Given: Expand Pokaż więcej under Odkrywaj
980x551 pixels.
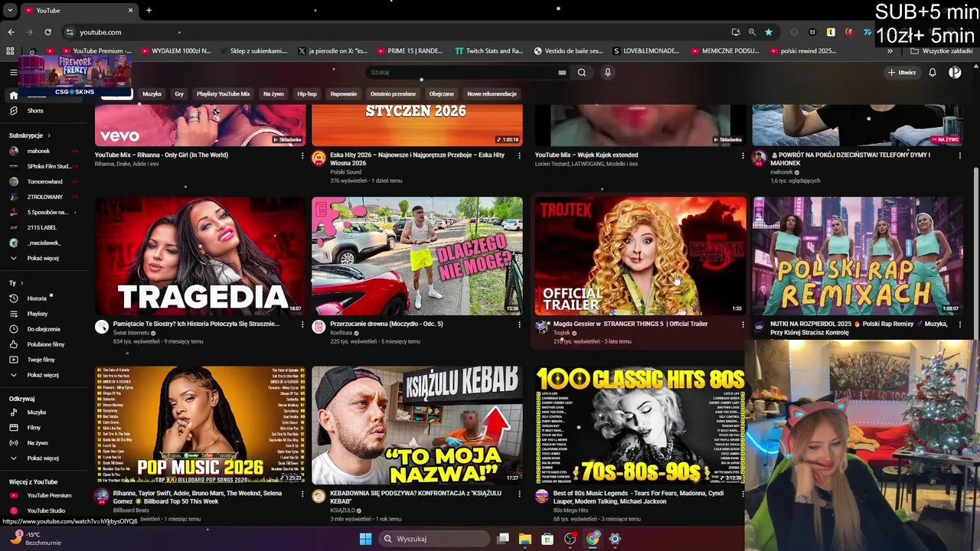Looking at the screenshot, I should click(44, 458).
